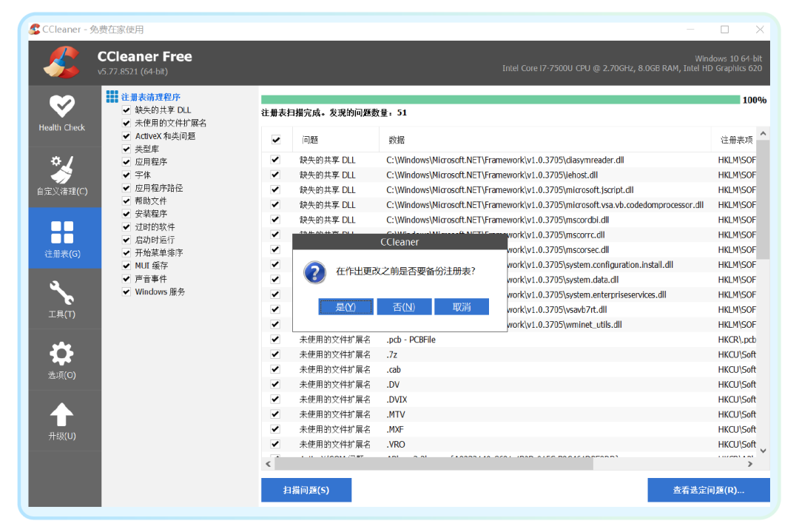This screenshot has height=532, width=799.
Task: Toggle the 过时的软件 checkbox
Action: 127,226
